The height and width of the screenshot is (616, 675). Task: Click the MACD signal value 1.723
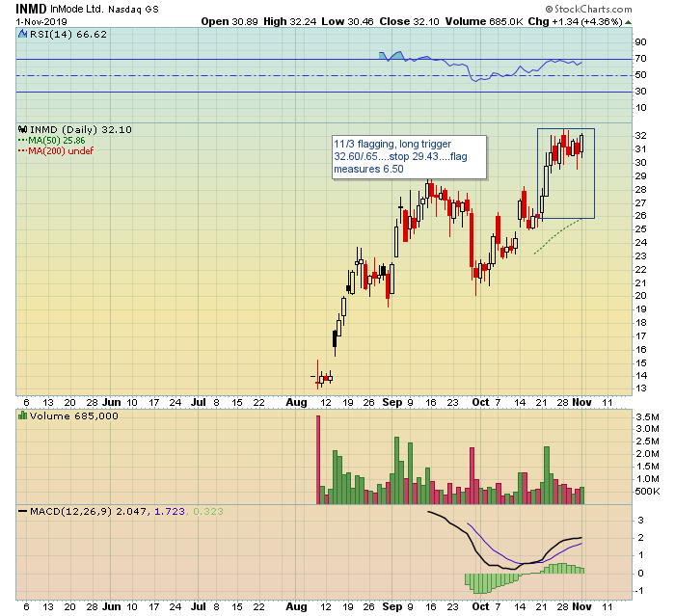tap(169, 511)
